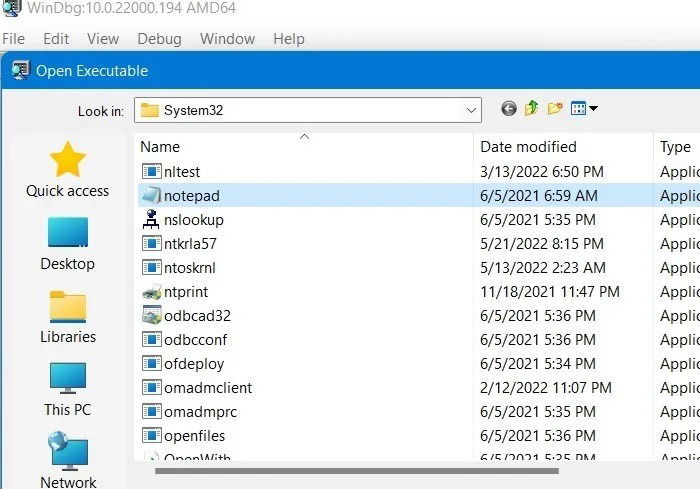
Task: Go up one folder level
Action: pos(531,109)
